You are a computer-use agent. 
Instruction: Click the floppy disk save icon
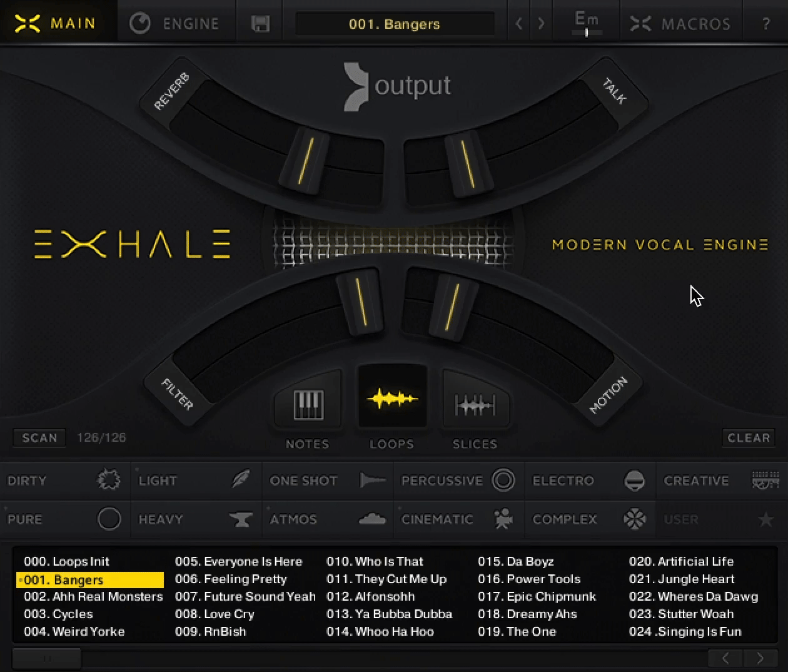pos(260,24)
